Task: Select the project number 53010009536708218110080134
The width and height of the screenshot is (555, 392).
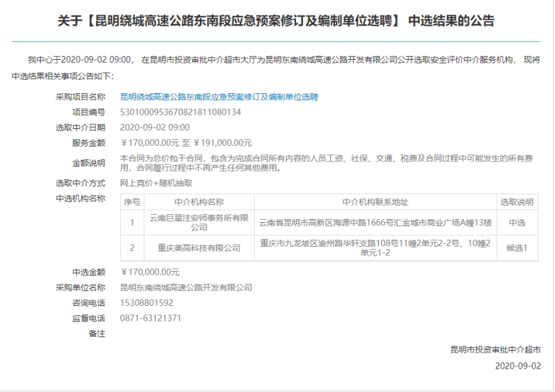Action: click(x=181, y=112)
